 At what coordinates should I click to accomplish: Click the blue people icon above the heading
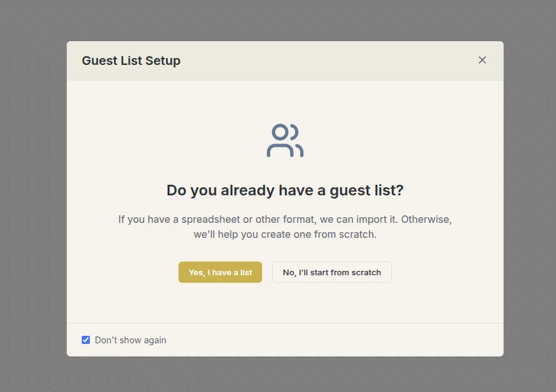pos(285,140)
